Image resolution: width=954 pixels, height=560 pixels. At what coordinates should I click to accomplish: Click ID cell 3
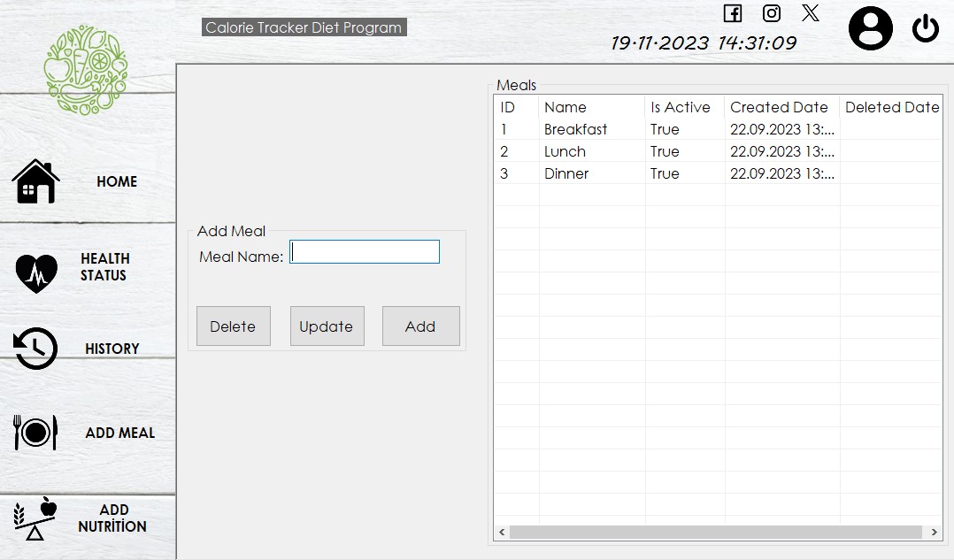coord(504,173)
